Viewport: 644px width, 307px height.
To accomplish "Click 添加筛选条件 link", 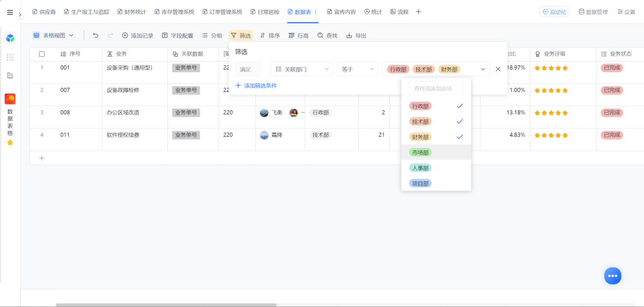I will pyautogui.click(x=256, y=86).
